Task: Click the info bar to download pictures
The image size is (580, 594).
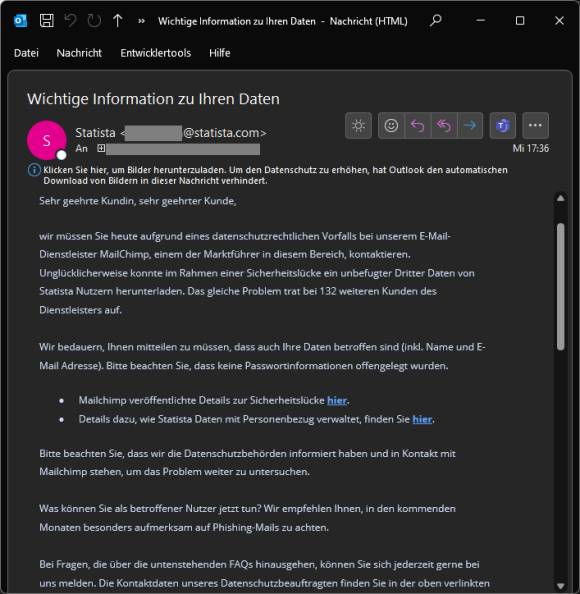Action: pos(275,175)
